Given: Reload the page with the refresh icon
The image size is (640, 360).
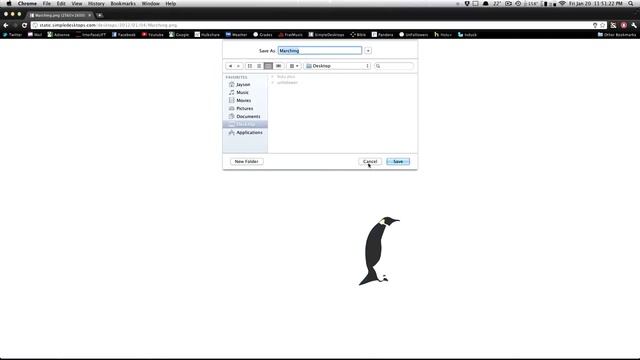Looking at the screenshot, I should click(x=24, y=25).
